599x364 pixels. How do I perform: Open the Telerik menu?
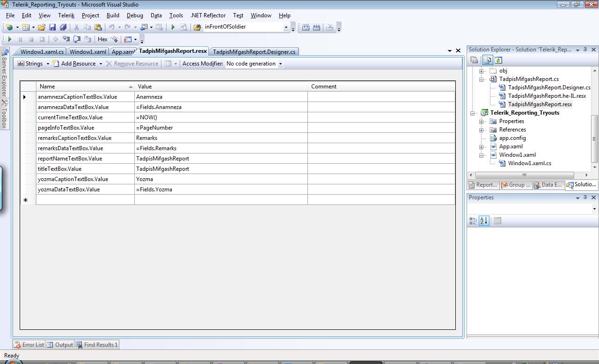pos(66,15)
